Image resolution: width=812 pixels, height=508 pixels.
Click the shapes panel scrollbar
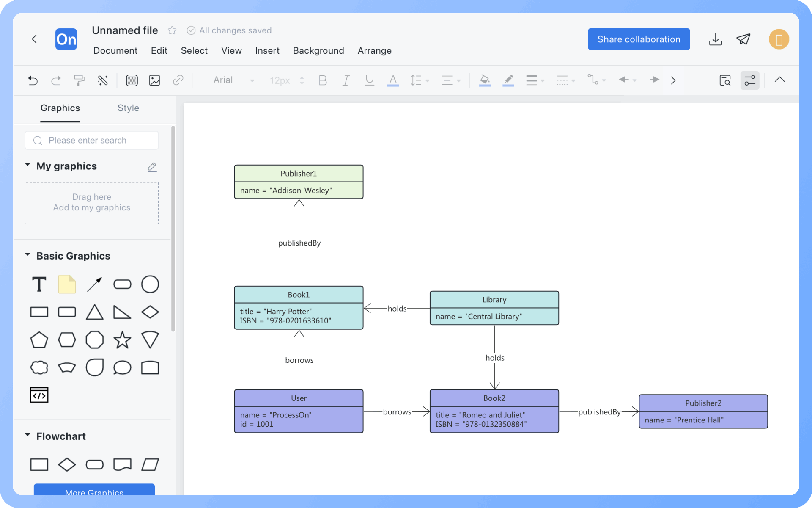tap(173, 229)
